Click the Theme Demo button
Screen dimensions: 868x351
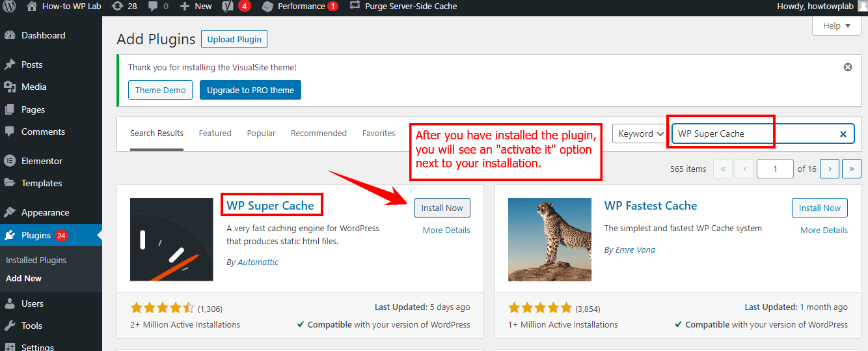[x=160, y=90]
